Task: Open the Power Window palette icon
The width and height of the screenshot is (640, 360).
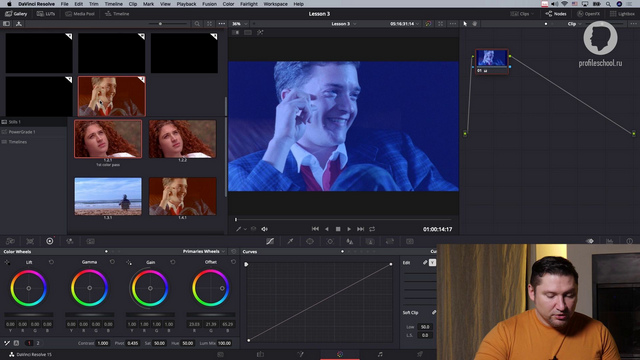Action: point(310,241)
